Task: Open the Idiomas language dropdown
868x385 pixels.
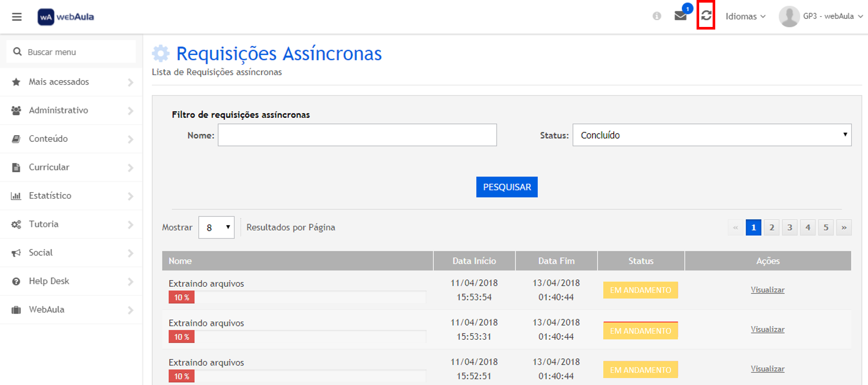Action: coord(745,17)
